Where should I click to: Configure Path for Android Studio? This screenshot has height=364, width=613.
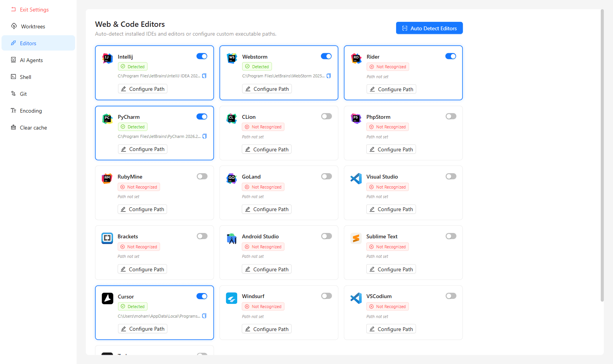click(267, 269)
